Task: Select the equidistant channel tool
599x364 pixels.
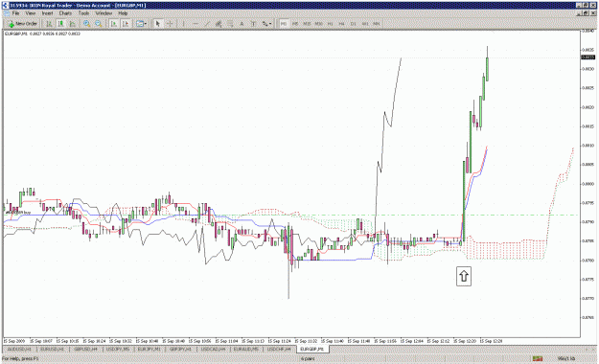Action: [x=219, y=24]
